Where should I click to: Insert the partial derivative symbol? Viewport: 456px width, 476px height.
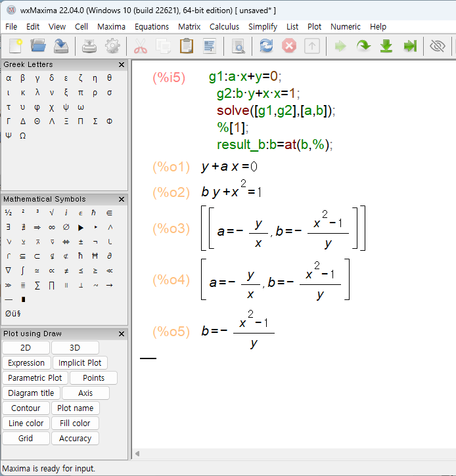click(109, 256)
